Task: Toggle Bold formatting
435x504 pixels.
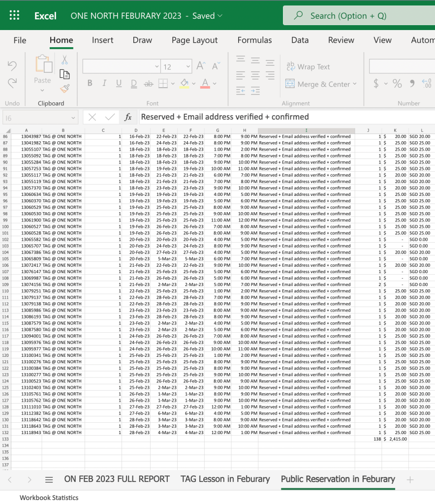Action: click(90, 84)
